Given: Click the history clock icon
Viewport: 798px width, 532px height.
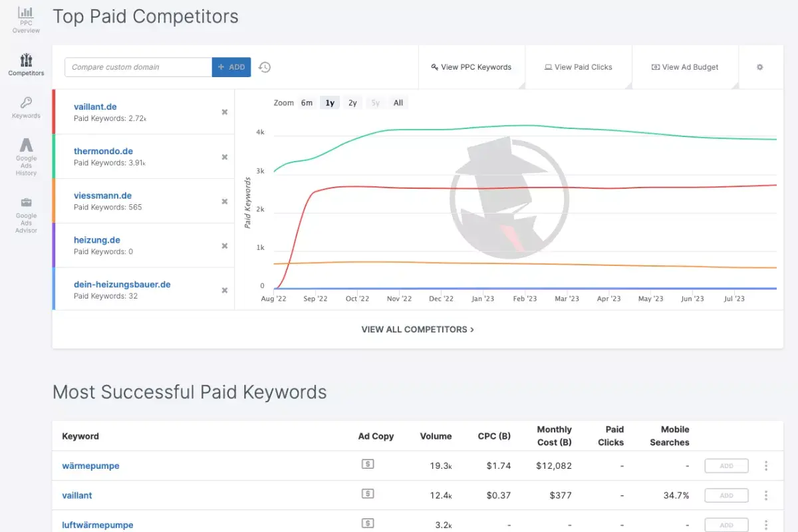Looking at the screenshot, I should [x=265, y=67].
